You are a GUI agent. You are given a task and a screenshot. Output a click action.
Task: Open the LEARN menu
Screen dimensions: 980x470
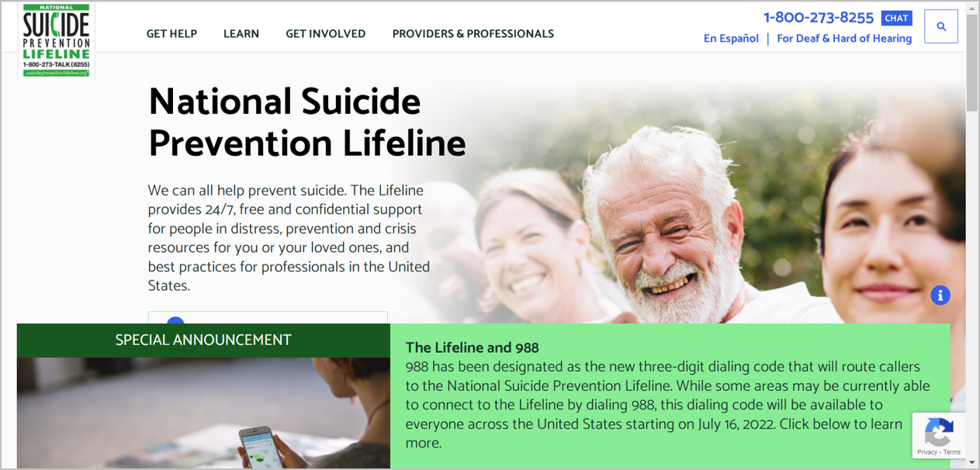pos(241,33)
